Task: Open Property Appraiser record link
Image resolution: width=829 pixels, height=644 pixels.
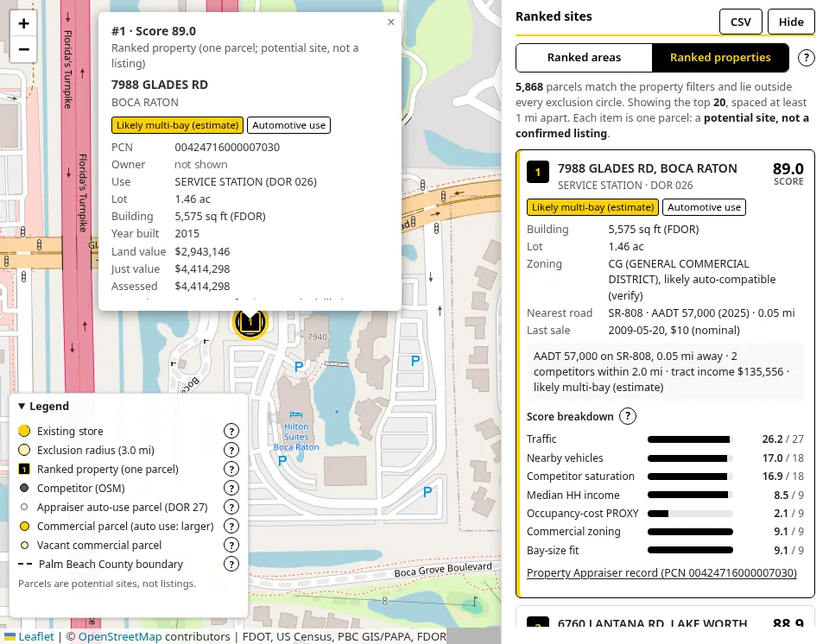Action: pos(661,572)
